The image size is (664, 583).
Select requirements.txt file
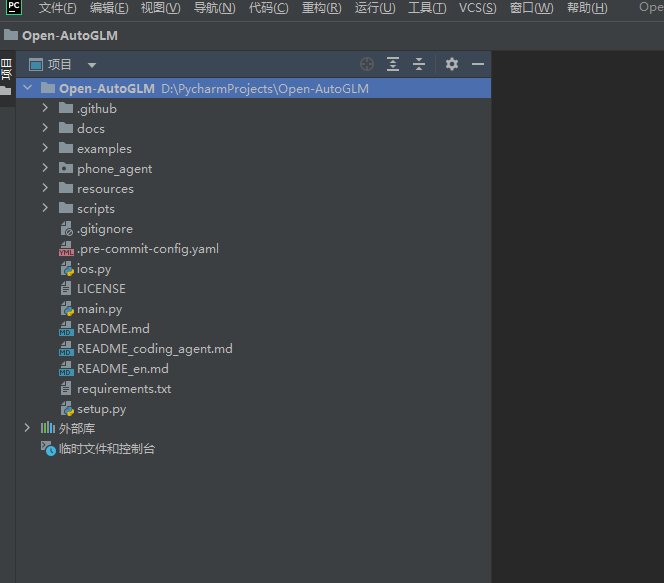click(123, 389)
